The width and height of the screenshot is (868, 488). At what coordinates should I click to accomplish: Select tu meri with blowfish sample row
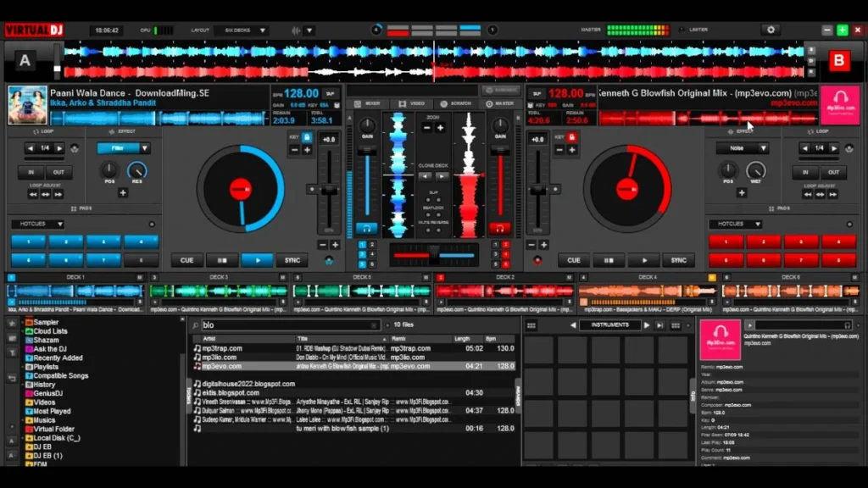pos(353,428)
